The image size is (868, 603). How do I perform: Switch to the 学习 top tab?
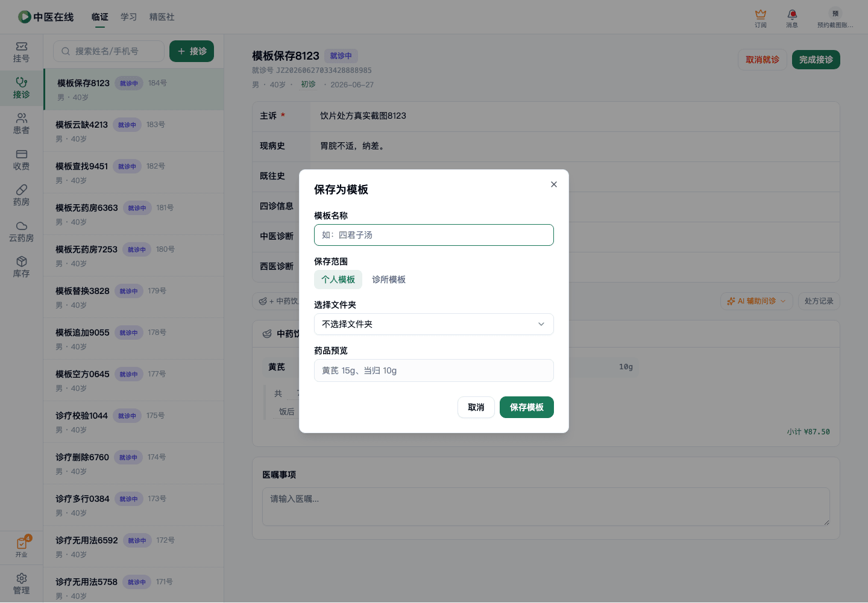click(129, 17)
